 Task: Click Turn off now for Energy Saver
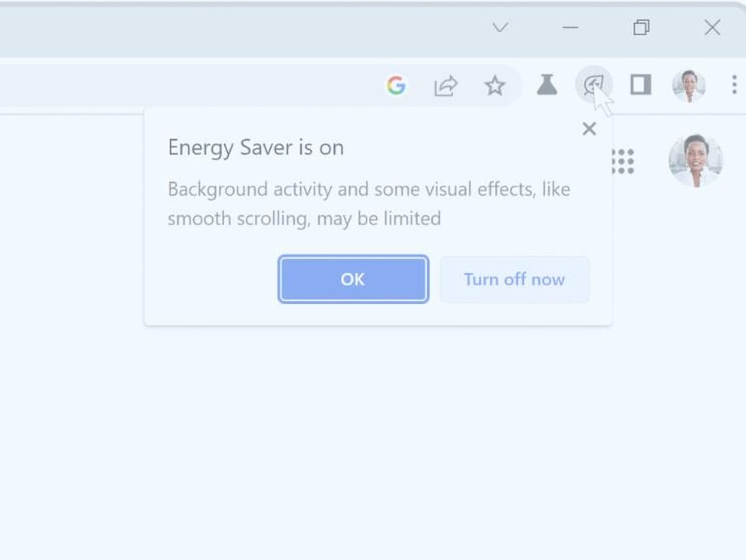(514, 280)
